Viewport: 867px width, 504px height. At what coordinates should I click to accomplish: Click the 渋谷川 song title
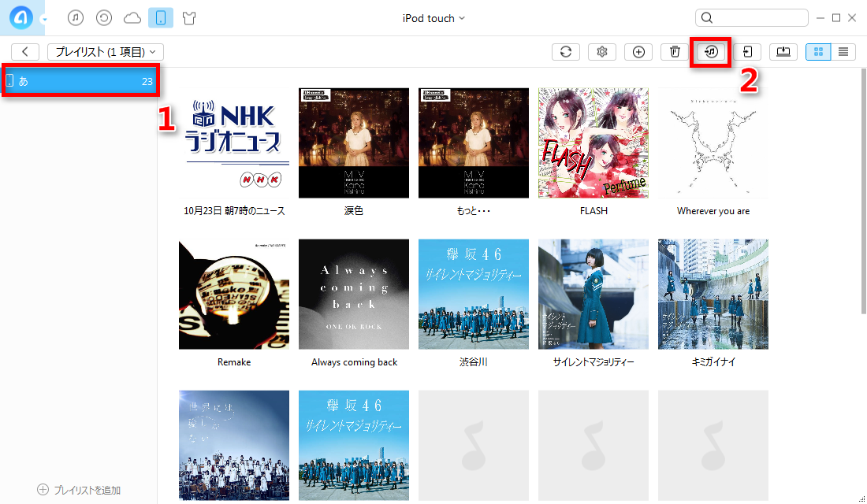coord(474,362)
